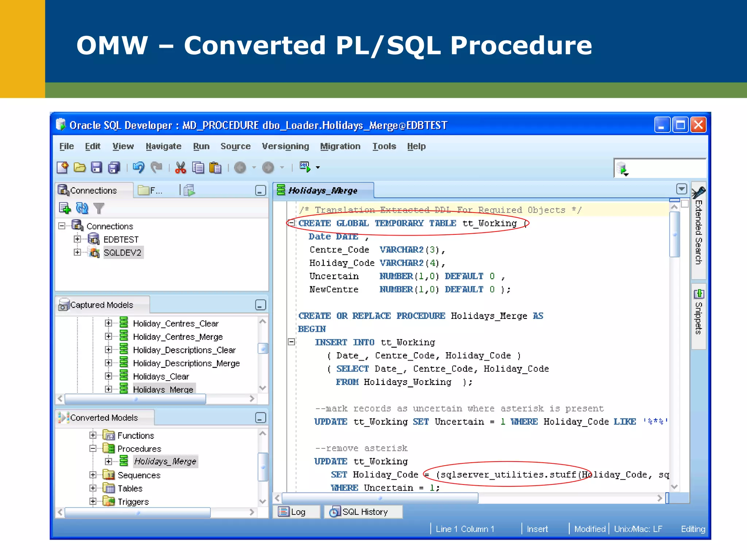Screen dimensions: 747x560
Task: Switch to the Connections panel tab
Action: pos(94,190)
